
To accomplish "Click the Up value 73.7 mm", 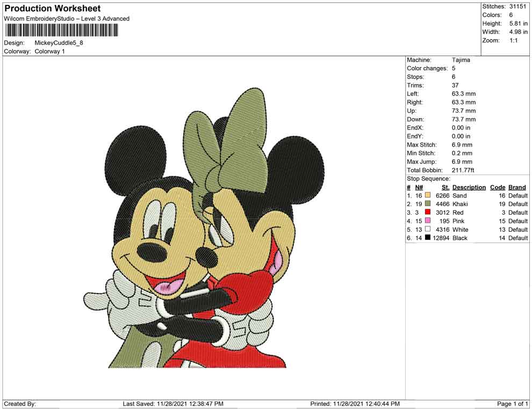I will tap(463, 111).
